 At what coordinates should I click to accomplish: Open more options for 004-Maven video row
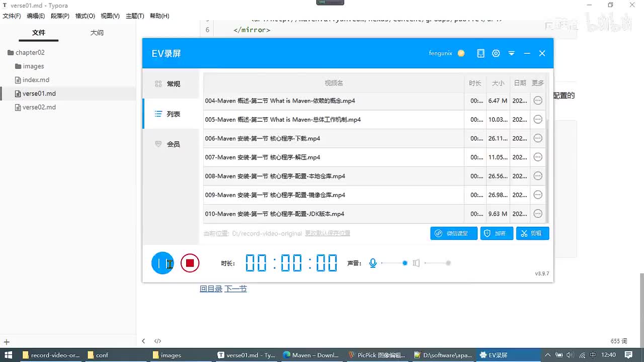click(x=538, y=101)
